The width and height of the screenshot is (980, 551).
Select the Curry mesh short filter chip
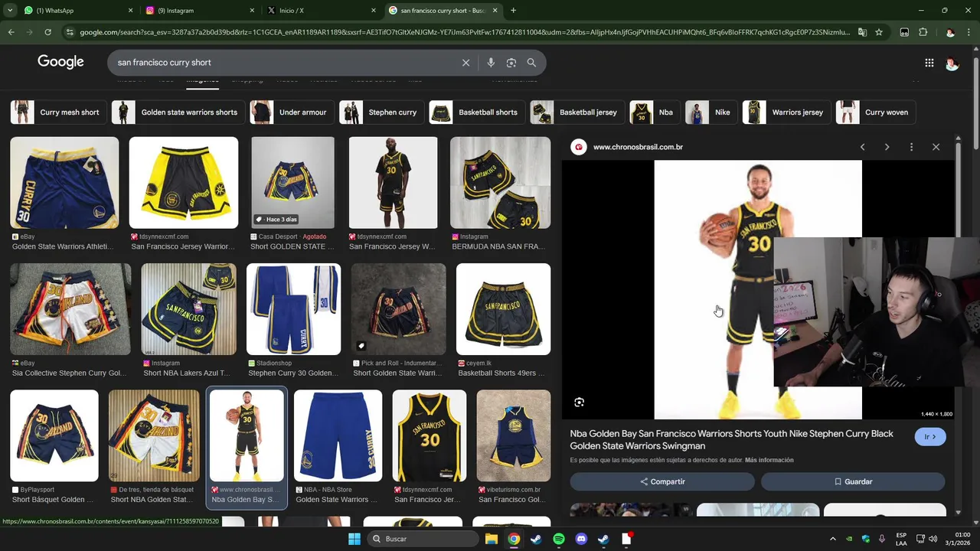58,112
